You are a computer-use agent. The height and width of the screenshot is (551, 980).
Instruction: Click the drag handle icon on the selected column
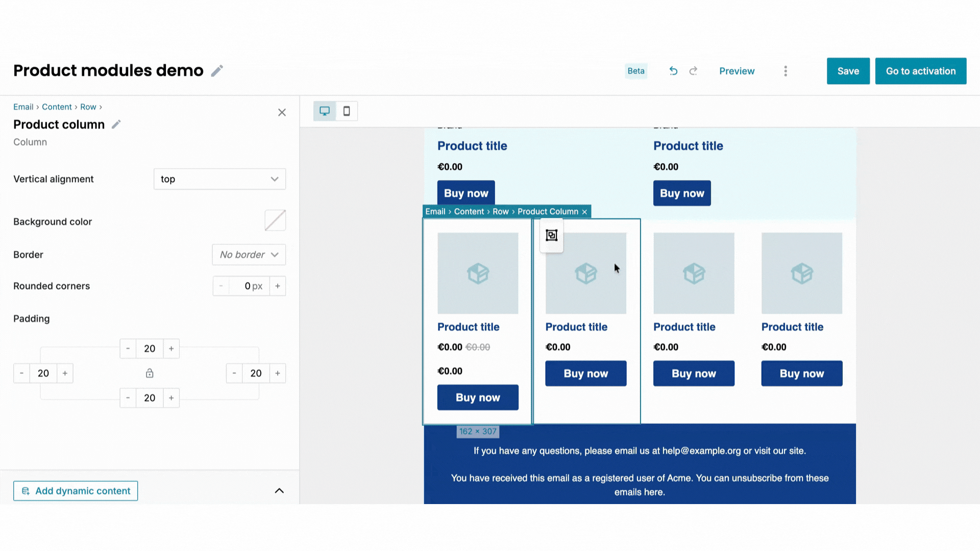[551, 236]
